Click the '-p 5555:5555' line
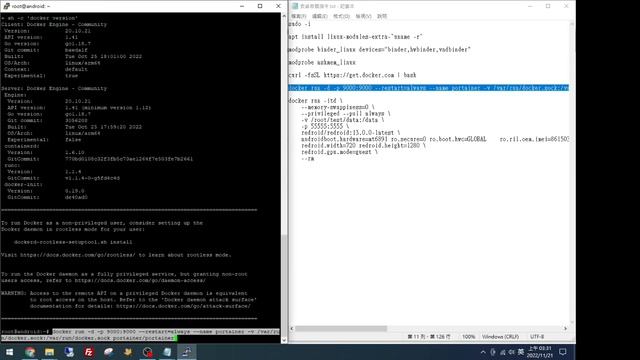This screenshot has width=640, height=360. [325, 127]
